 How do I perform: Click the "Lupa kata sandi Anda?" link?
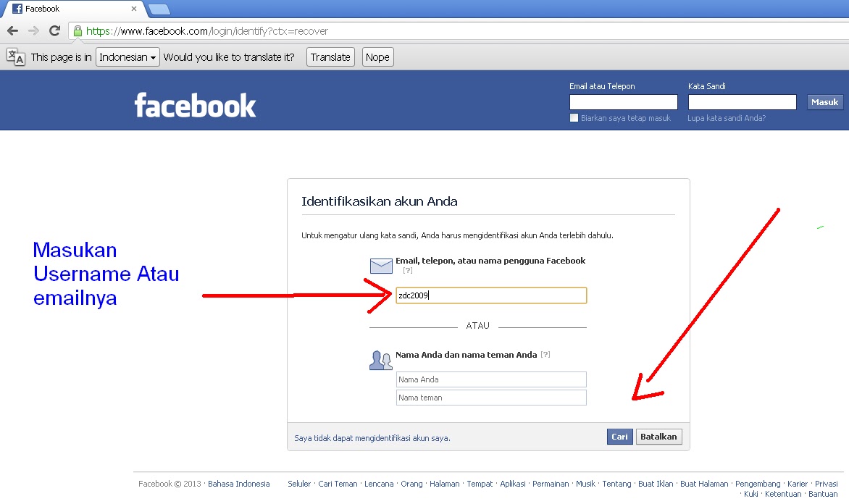tap(727, 118)
